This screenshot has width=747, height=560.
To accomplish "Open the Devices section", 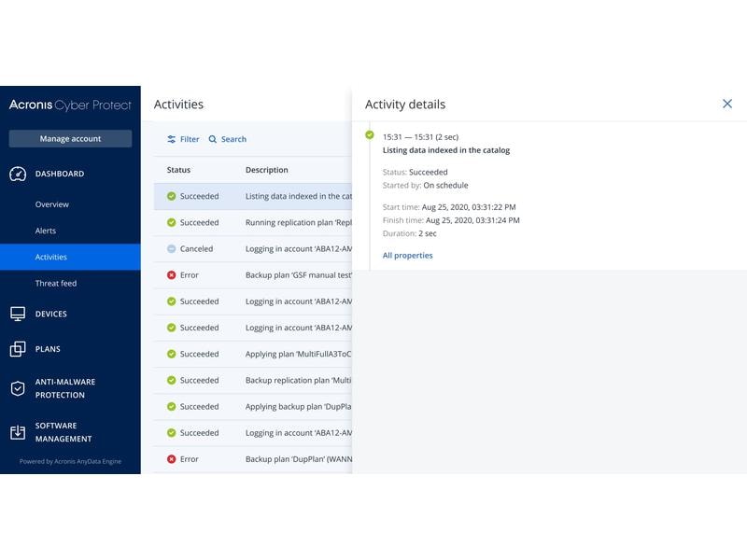I will [x=51, y=314].
